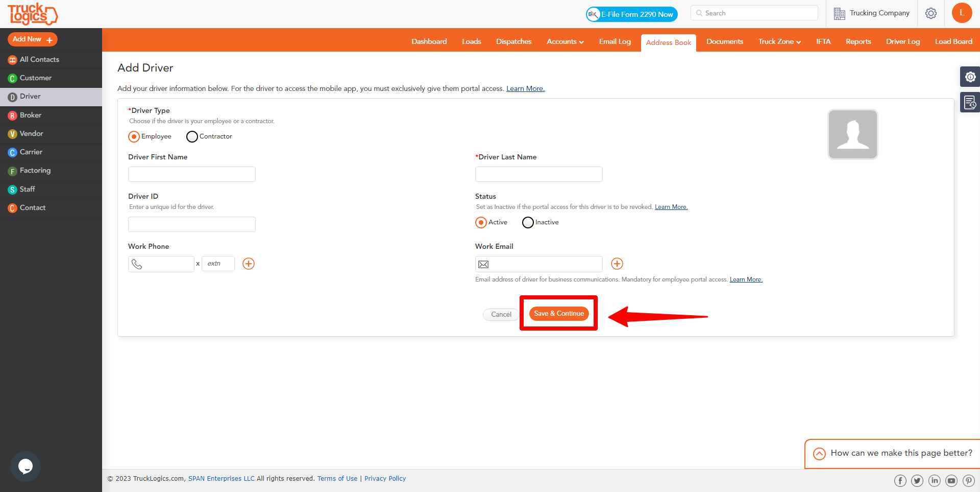Image resolution: width=980 pixels, height=492 pixels.
Task: Select the Active status option
Action: 481,222
